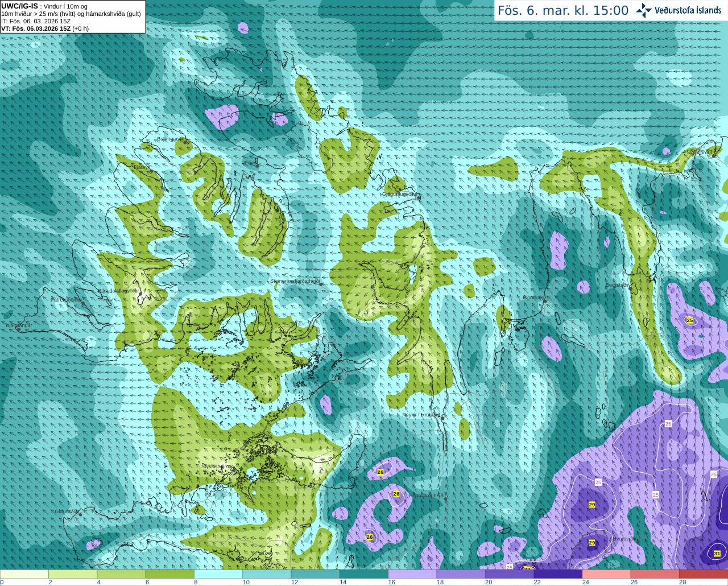Viewport: 728px width, 586px height.
Task: Pick the olive green 6–8 m/s legend swatch
Action: [170, 574]
